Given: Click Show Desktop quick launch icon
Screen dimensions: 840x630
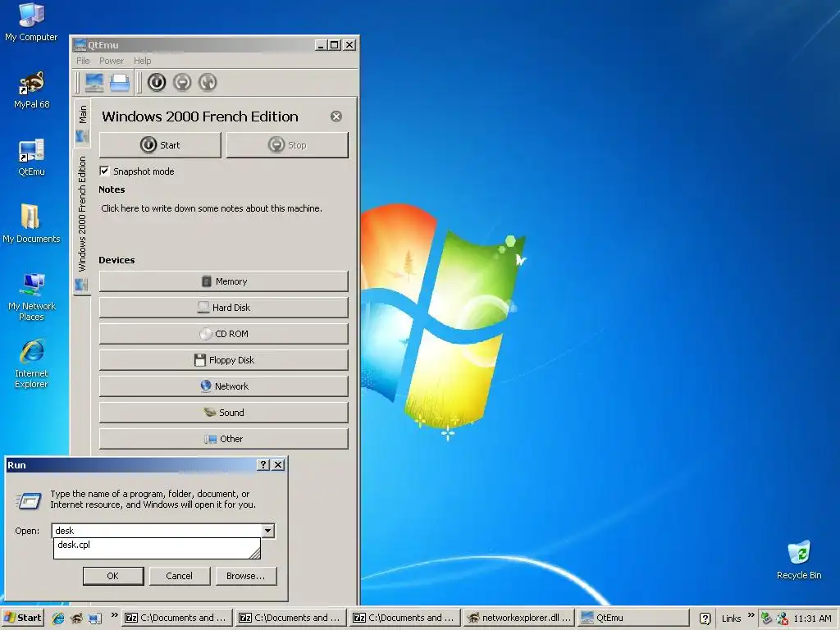Looking at the screenshot, I should pyautogui.click(x=95, y=619).
